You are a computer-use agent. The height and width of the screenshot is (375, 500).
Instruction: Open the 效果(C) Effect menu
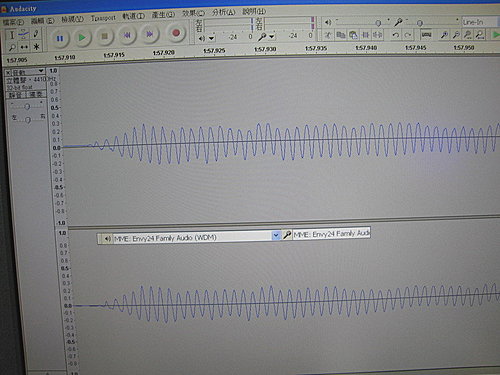(193, 13)
